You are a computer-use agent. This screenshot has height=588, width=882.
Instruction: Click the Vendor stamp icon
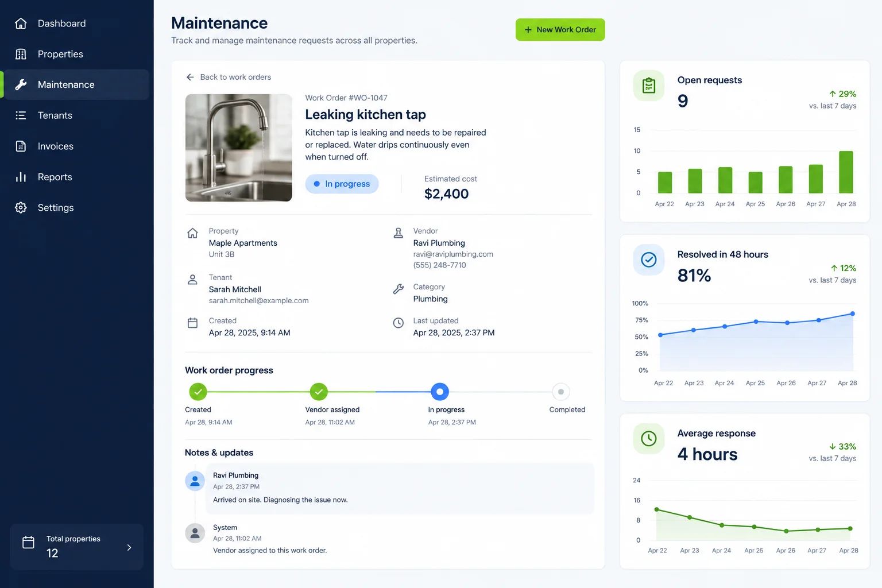pyautogui.click(x=399, y=233)
